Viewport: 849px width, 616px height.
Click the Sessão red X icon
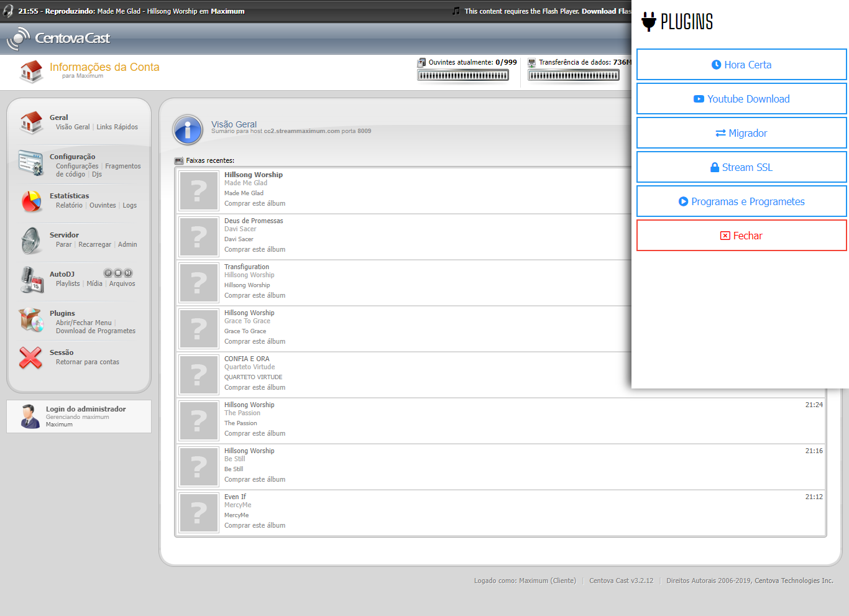point(31,357)
